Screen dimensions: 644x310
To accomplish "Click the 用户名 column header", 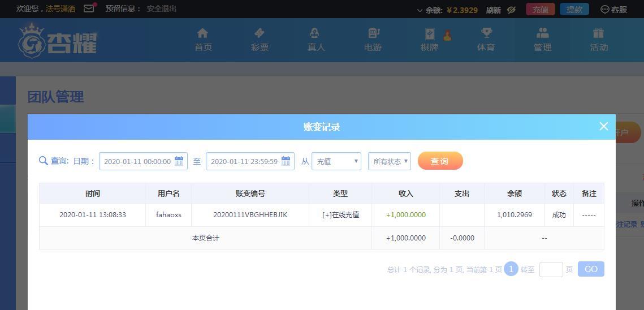I will coord(168,193).
